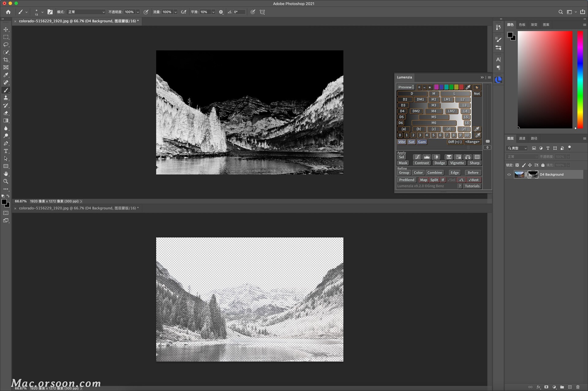This screenshot has height=391, width=588.
Task: Click Lumenzia color balance scales icon
Action: (x=467, y=157)
